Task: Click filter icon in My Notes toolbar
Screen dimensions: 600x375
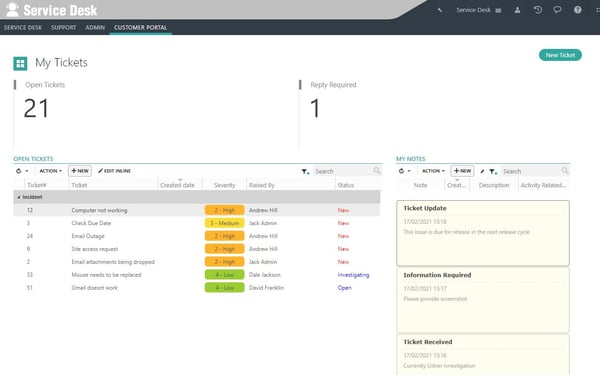Action: (x=493, y=171)
